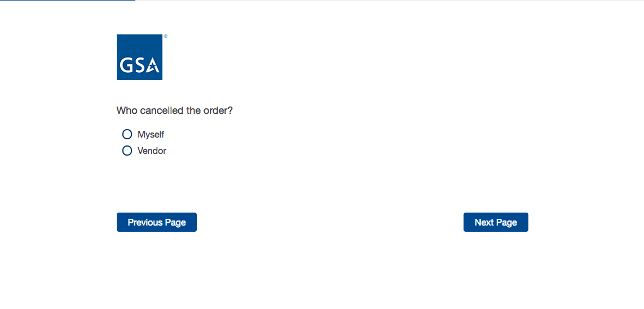The width and height of the screenshot is (644, 309).
Task: Click the letter S in the GSA logo
Action: pyautogui.click(x=139, y=65)
